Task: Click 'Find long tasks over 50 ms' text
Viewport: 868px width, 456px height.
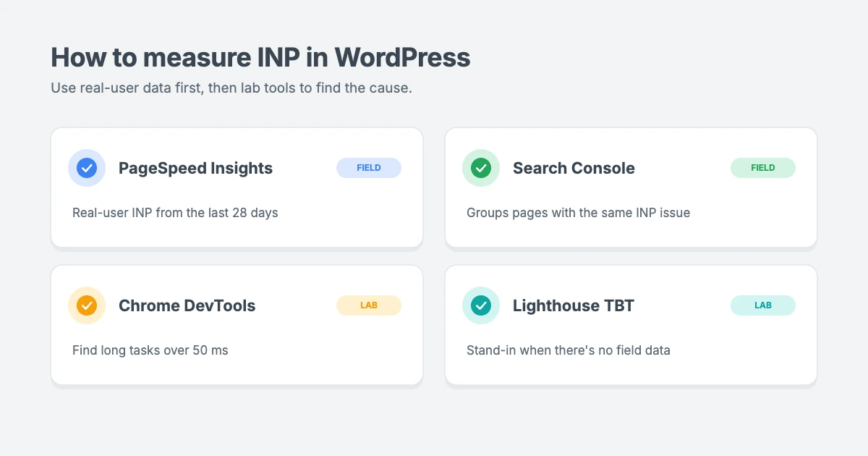Action: pos(150,350)
